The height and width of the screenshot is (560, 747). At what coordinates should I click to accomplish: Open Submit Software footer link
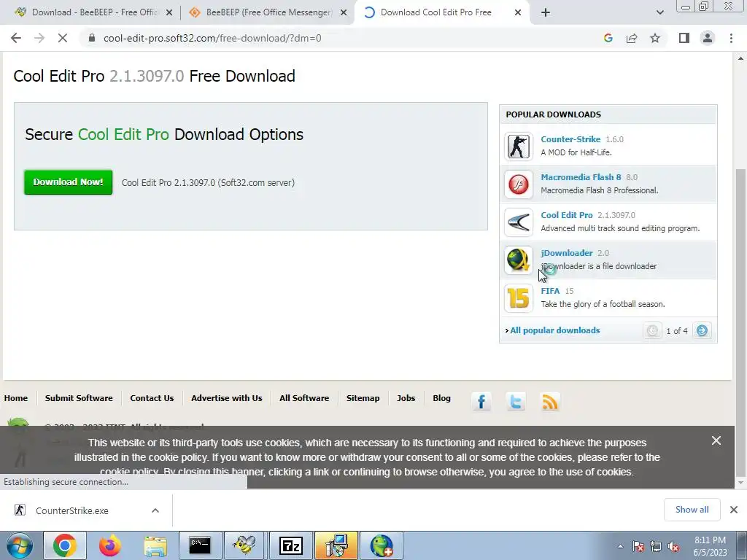click(x=79, y=398)
